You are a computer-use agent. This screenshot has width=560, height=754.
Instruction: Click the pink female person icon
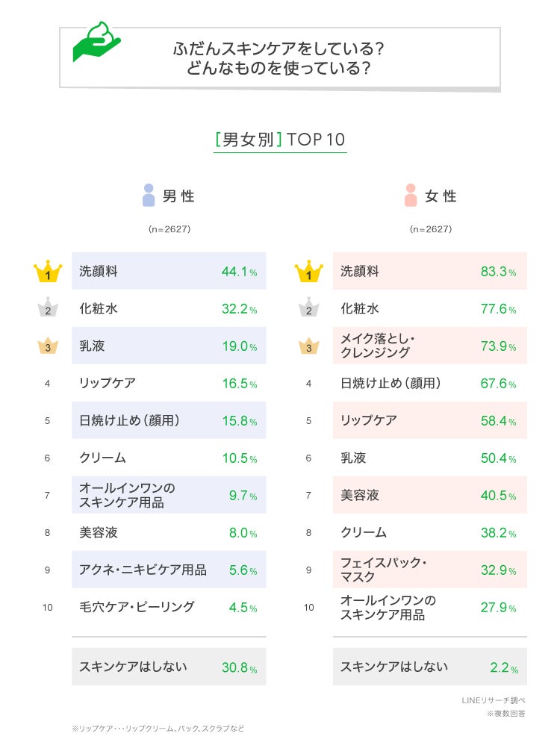[x=410, y=196]
